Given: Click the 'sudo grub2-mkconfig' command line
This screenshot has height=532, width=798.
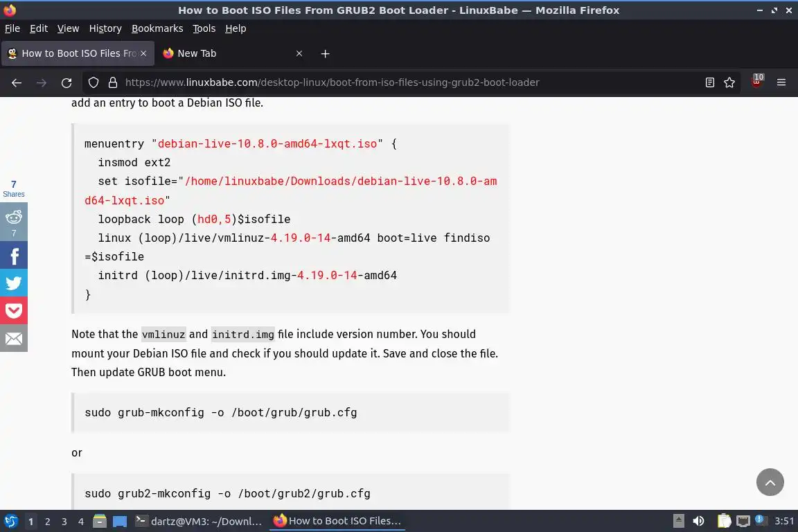Looking at the screenshot, I should click(227, 493).
